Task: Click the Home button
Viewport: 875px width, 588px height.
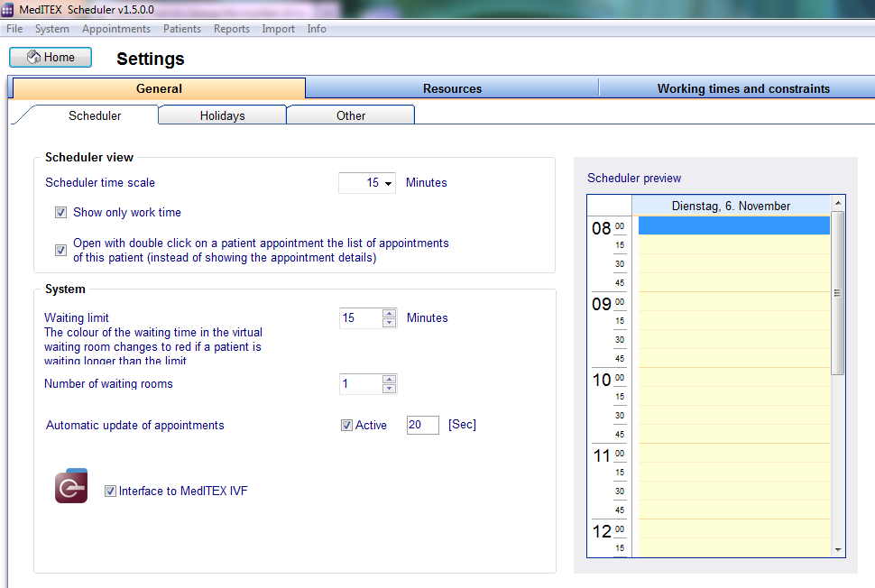Action: coord(51,57)
